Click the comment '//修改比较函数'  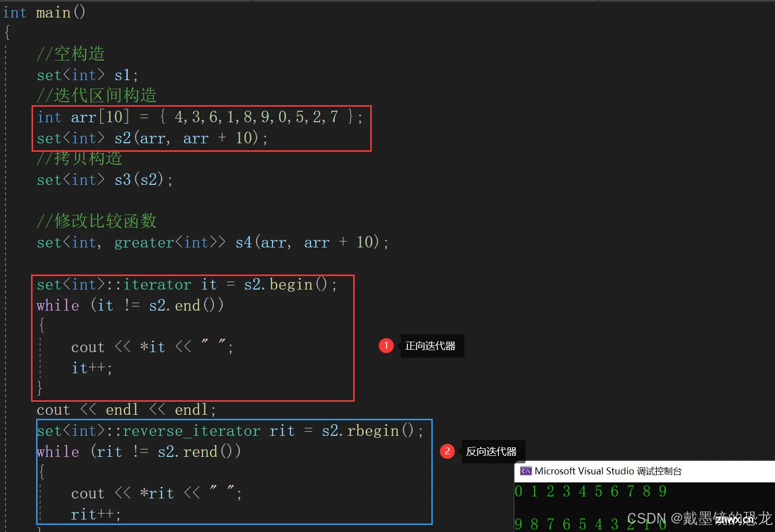(x=97, y=221)
